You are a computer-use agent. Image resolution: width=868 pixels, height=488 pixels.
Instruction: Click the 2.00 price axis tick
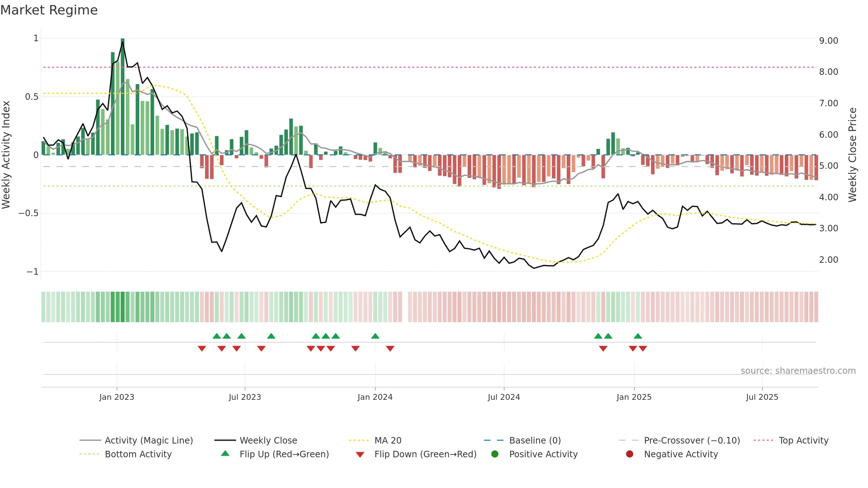(829, 260)
